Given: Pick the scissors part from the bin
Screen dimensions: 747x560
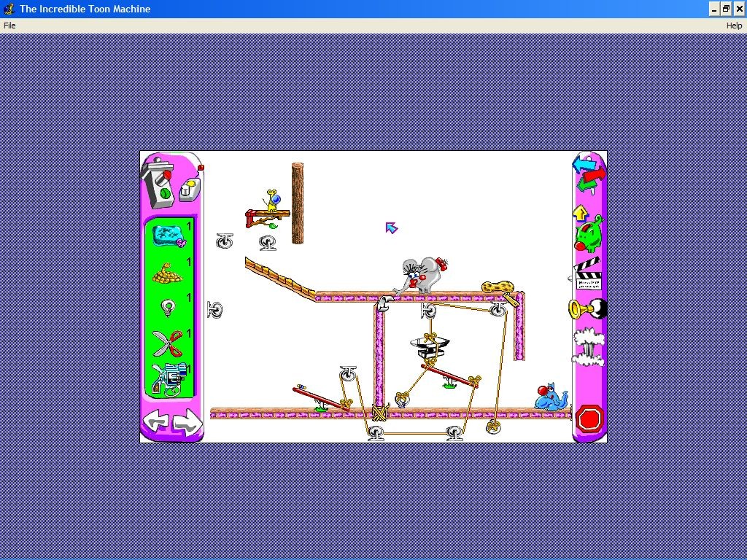Looking at the screenshot, I should click(x=168, y=344).
